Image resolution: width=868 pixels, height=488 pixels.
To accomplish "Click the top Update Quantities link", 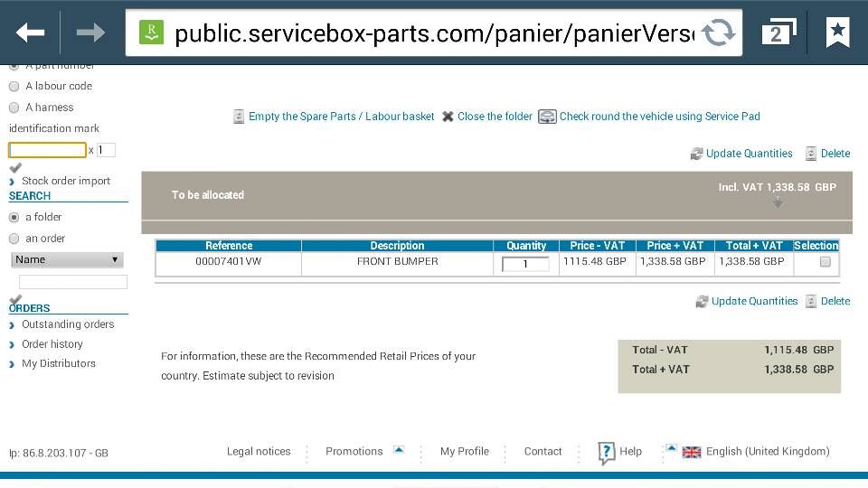I will [749, 154].
